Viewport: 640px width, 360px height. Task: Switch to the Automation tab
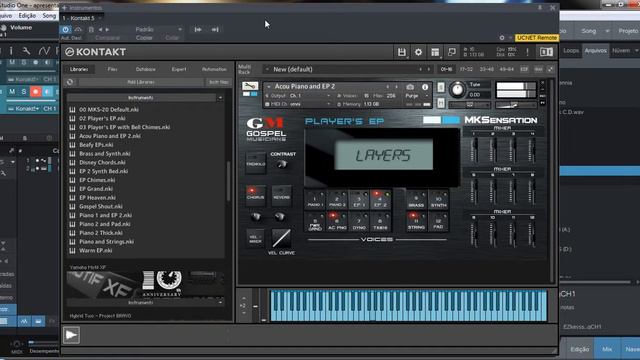point(214,69)
